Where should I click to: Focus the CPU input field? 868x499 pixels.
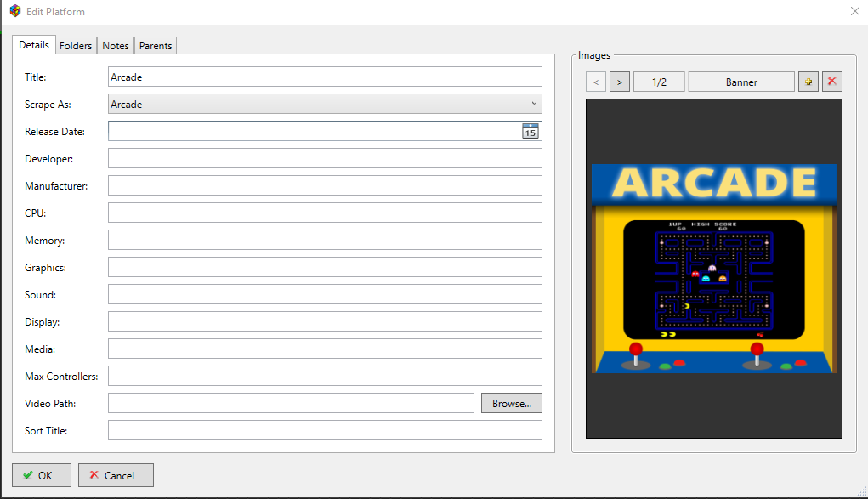325,213
